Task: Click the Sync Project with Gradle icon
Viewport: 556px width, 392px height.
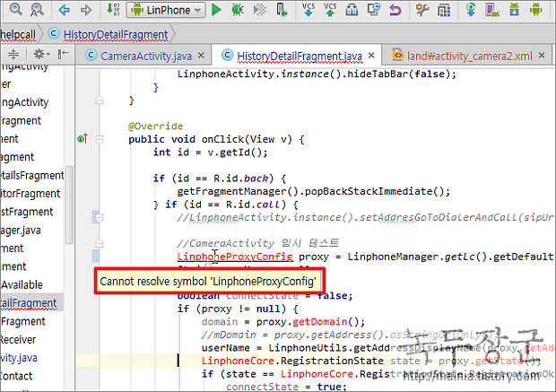Action: click(471, 10)
